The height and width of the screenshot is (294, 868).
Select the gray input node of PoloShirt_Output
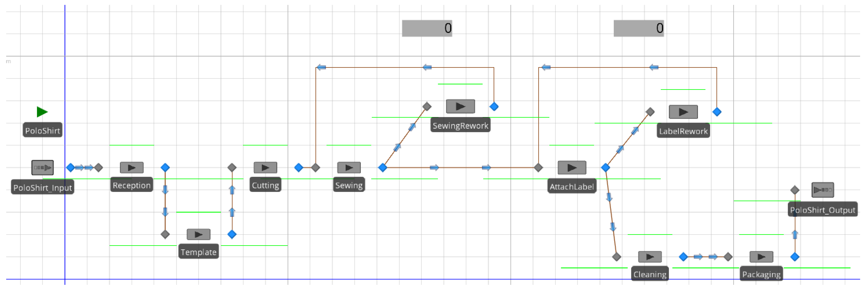pos(795,190)
